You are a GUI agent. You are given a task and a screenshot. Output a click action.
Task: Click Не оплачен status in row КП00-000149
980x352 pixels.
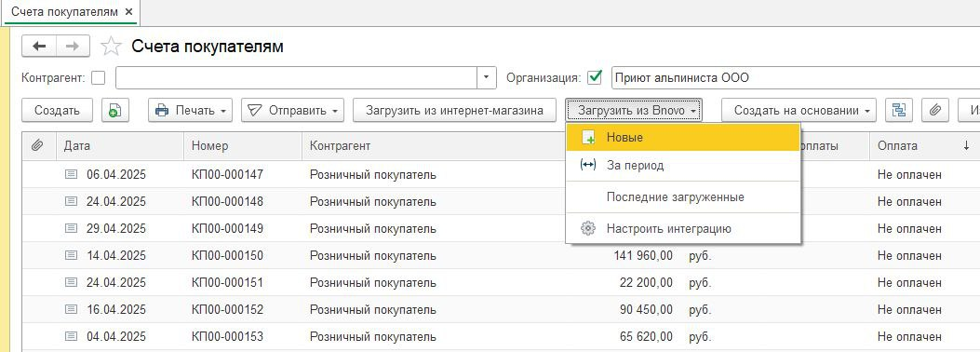pyautogui.click(x=909, y=229)
